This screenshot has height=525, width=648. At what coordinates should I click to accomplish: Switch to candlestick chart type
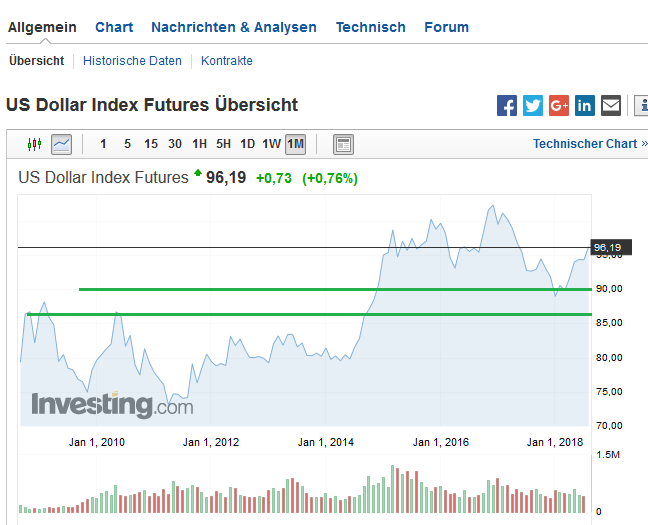click(35, 144)
